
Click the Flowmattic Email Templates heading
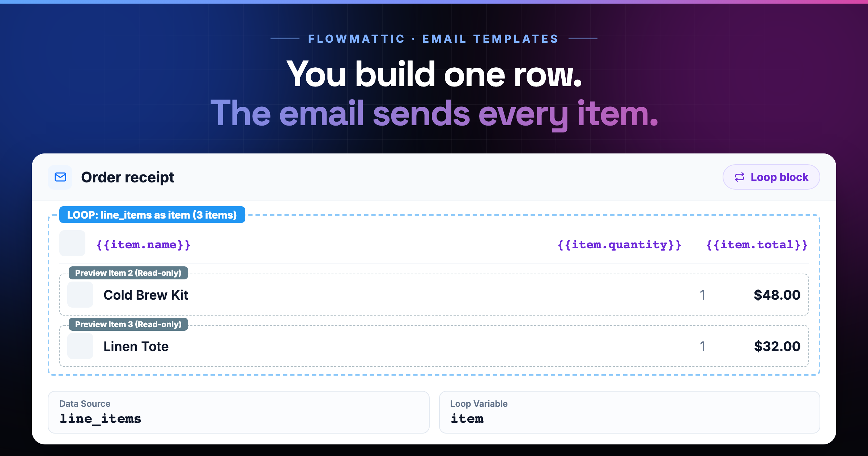[x=433, y=39]
